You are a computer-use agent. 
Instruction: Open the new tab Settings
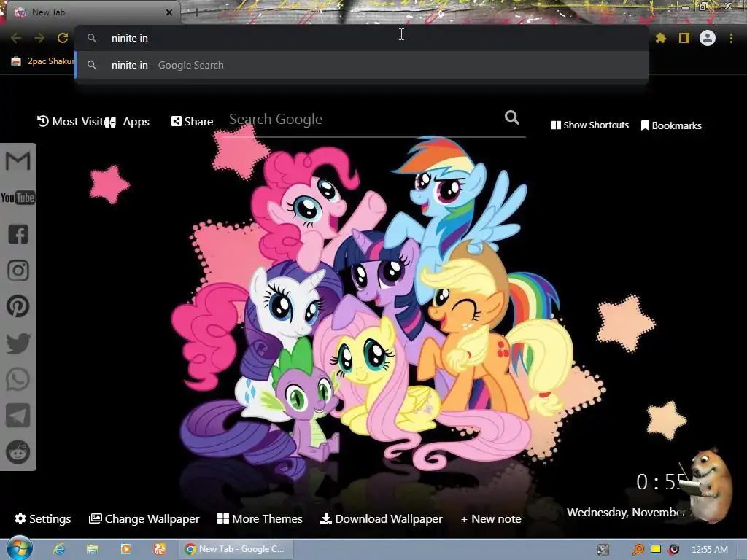(43, 518)
